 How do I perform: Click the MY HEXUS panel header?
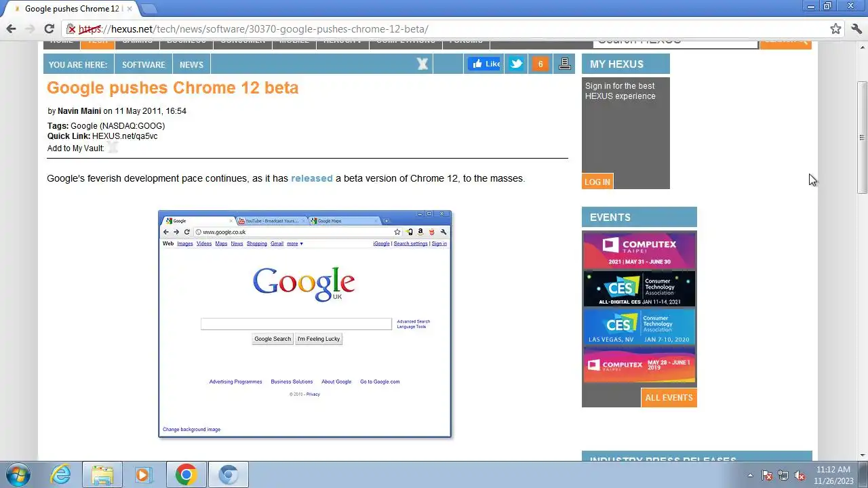[626, 64]
